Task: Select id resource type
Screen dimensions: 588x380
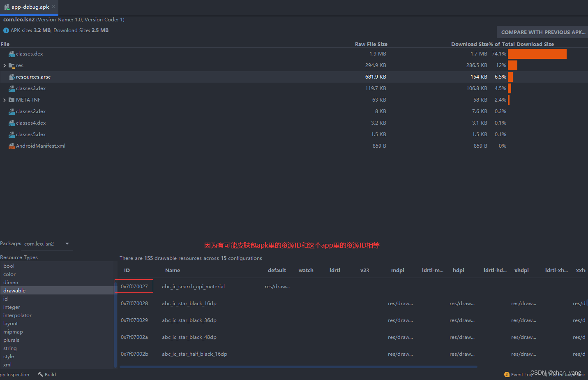Action: 58,299
